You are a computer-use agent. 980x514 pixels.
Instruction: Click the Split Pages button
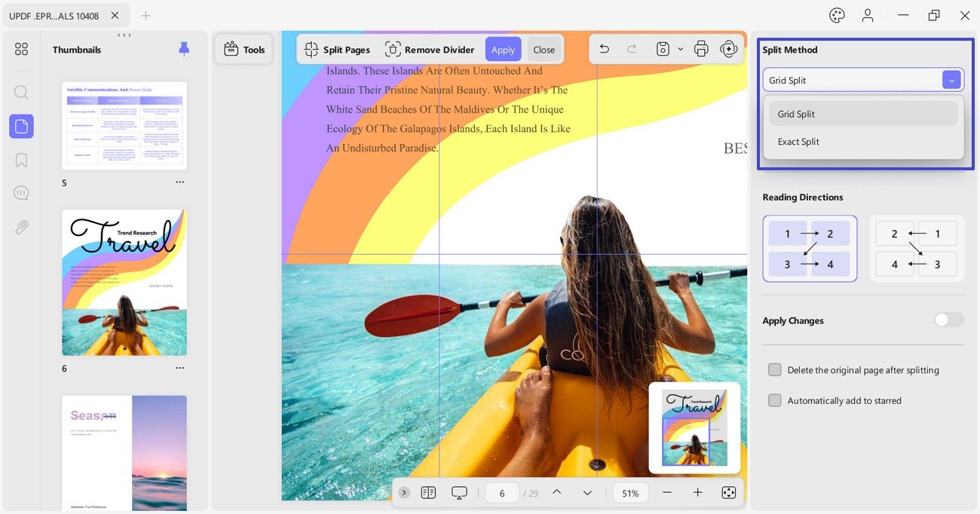coord(337,49)
